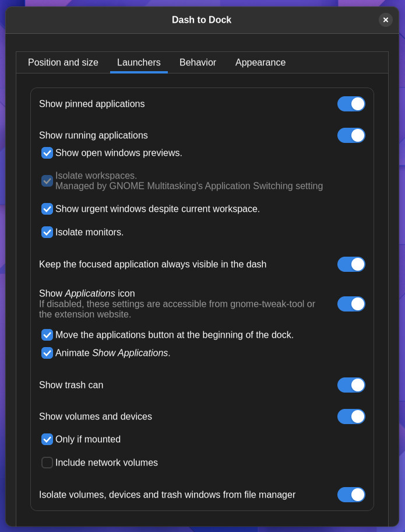
Task: Uncheck Show open windows previews
Action: click(47, 153)
